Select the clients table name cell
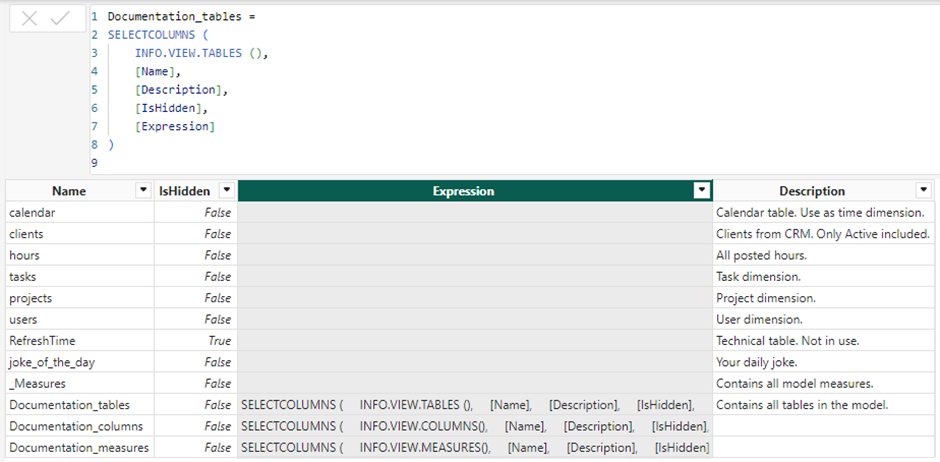 (27, 234)
